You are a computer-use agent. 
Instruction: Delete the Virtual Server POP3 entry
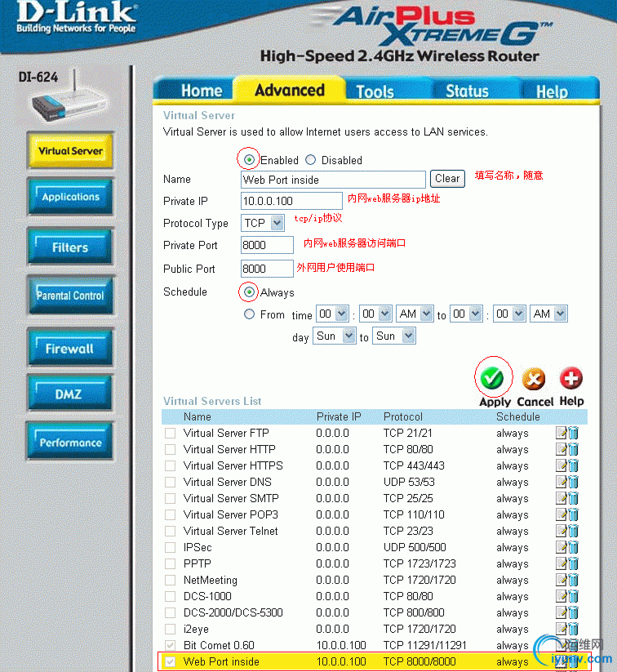coord(573,514)
